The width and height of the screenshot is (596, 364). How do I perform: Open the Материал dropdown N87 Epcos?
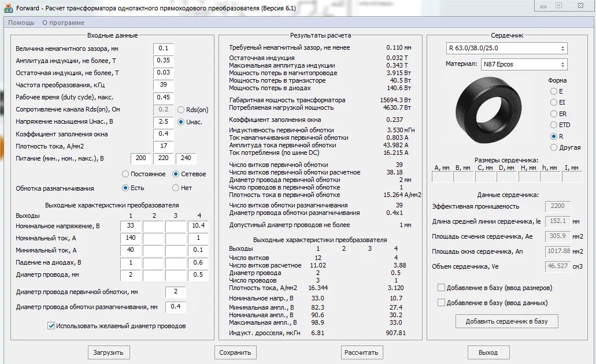[x=524, y=64]
